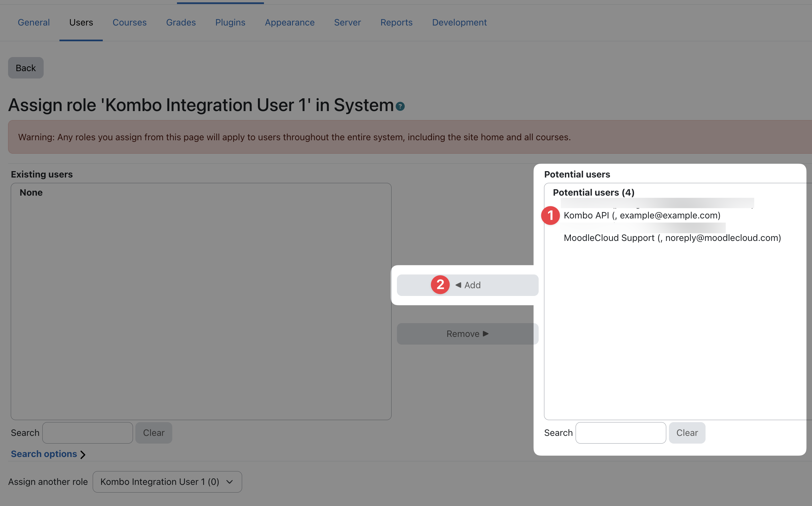Click the existing users Search field
Image resolution: width=812 pixels, height=506 pixels.
pos(88,433)
